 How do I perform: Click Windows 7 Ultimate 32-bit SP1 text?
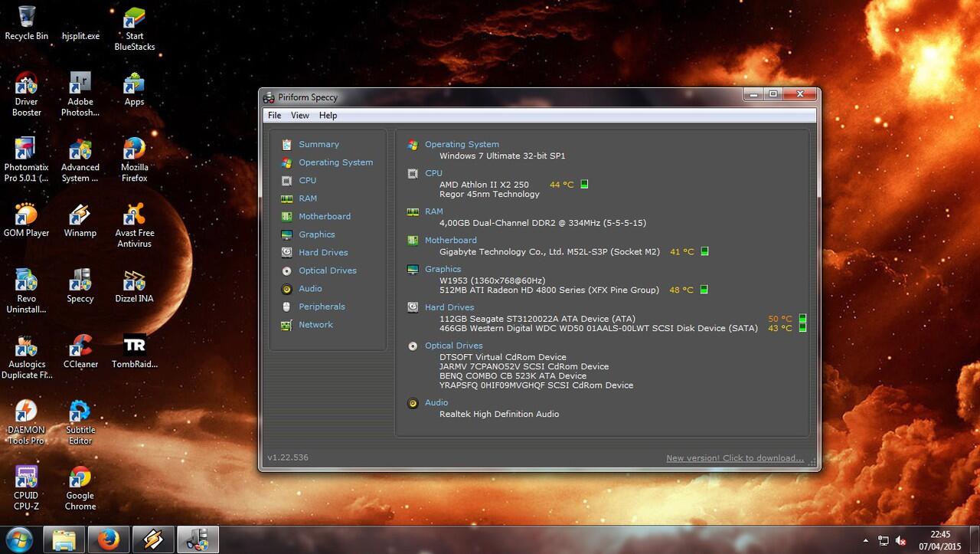[x=502, y=156]
